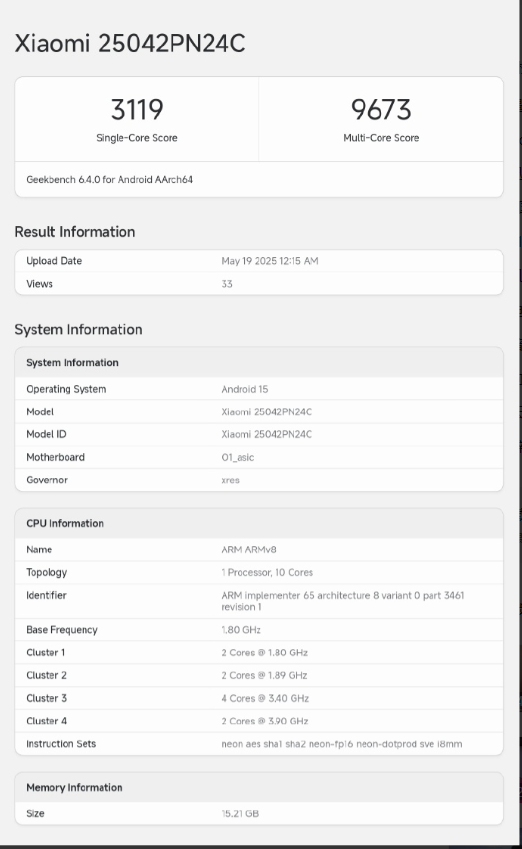
Task: Click the Memory Information table header
Action: (x=74, y=788)
